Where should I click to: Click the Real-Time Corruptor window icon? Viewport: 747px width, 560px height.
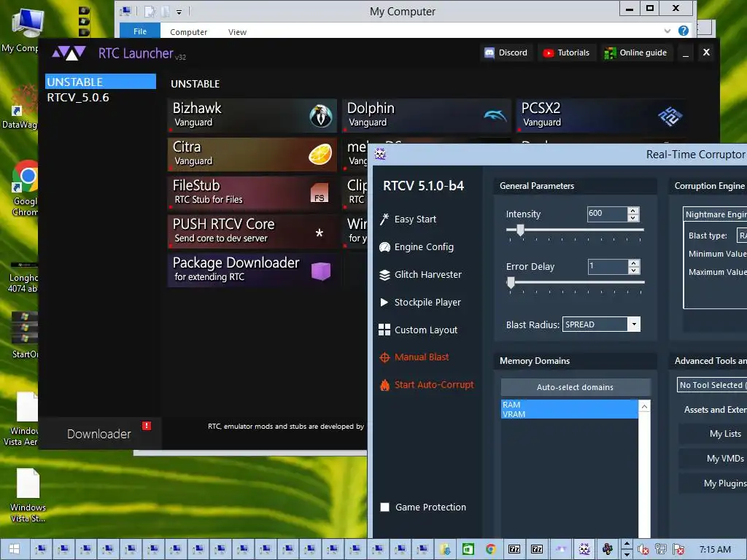click(x=380, y=154)
